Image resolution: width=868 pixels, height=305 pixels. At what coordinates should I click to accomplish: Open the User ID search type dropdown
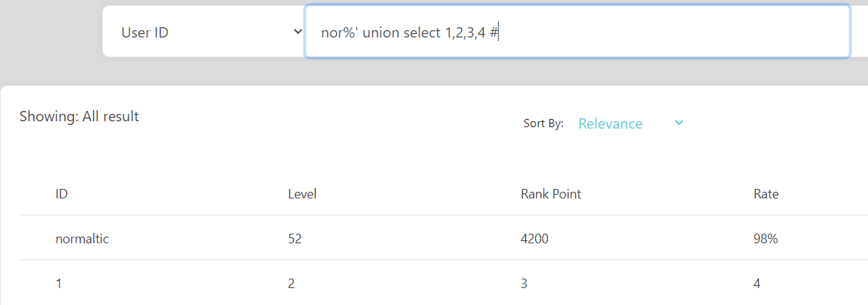[x=203, y=32]
